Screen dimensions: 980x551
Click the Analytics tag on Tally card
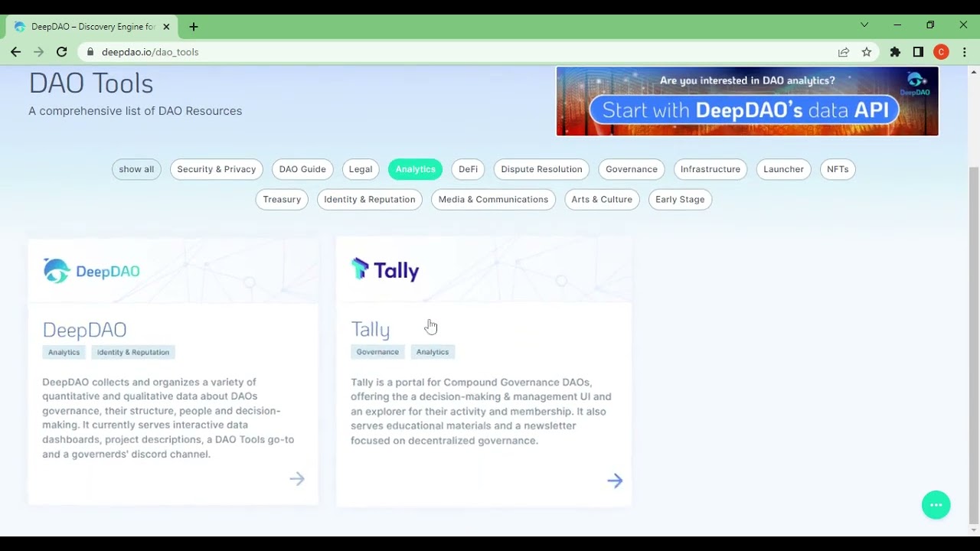coord(433,352)
